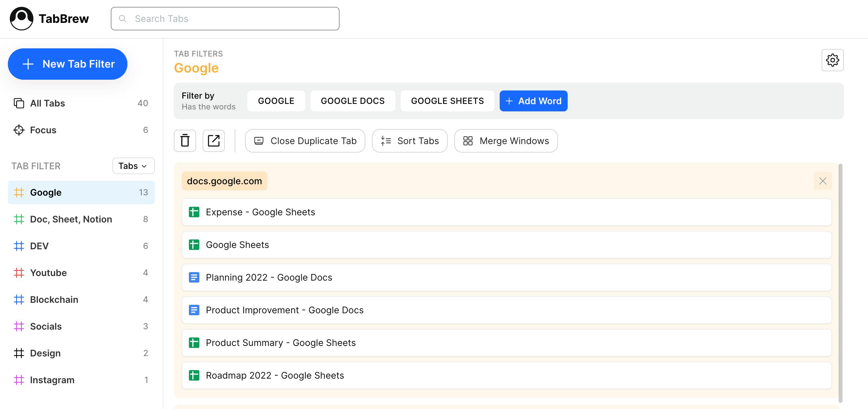
Task: Close the docs.google.com group
Action: tap(823, 181)
